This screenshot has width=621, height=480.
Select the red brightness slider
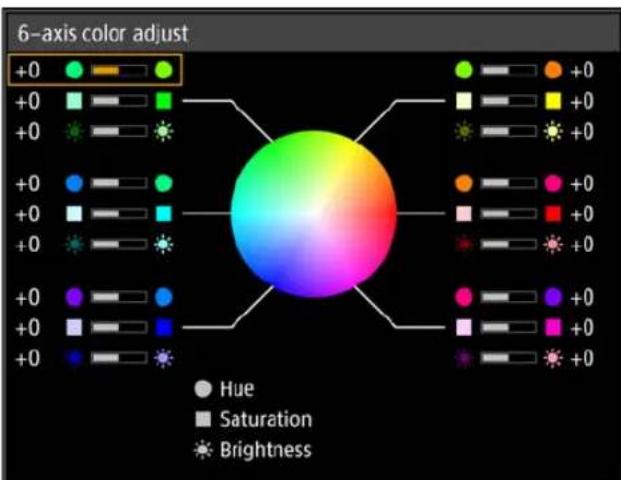509,244
